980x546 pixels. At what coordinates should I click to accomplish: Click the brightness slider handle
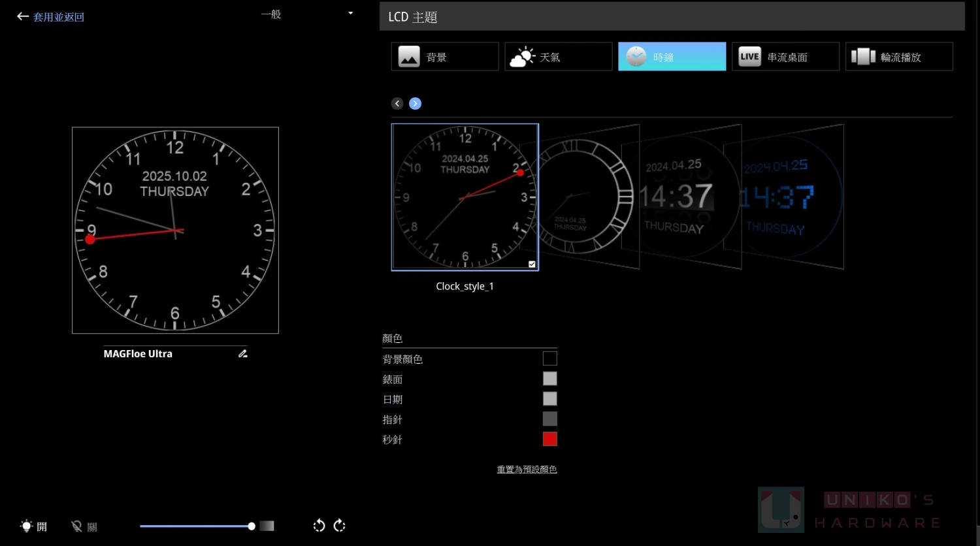[252, 526]
